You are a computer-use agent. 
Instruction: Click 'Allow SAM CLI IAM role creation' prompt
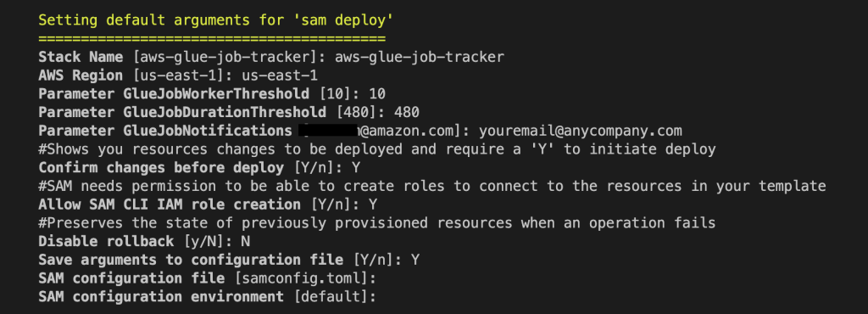170,205
